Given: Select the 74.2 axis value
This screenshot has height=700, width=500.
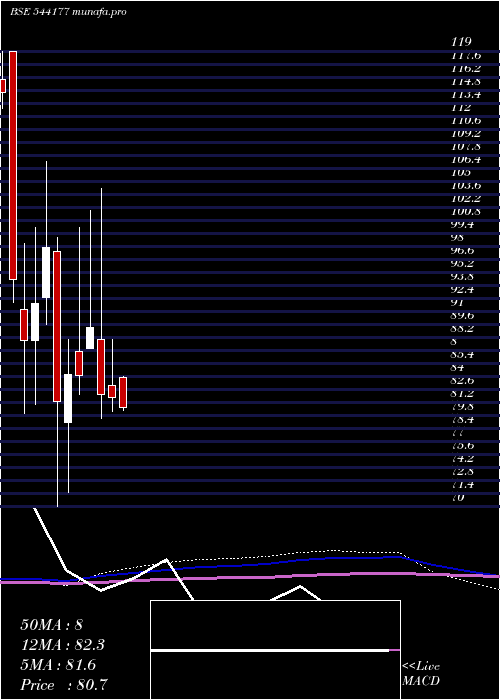Looking at the screenshot, I should 463,458.
